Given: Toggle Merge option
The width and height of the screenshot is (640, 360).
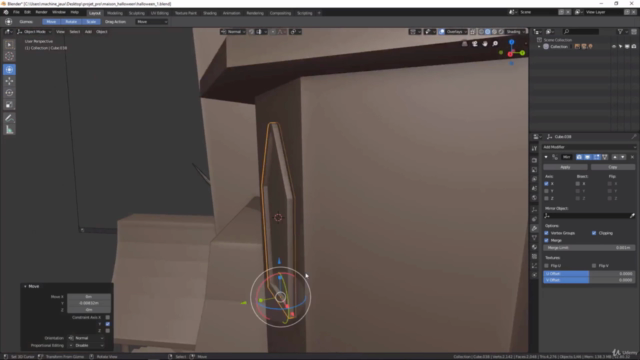Looking at the screenshot, I should pyautogui.click(x=547, y=240).
